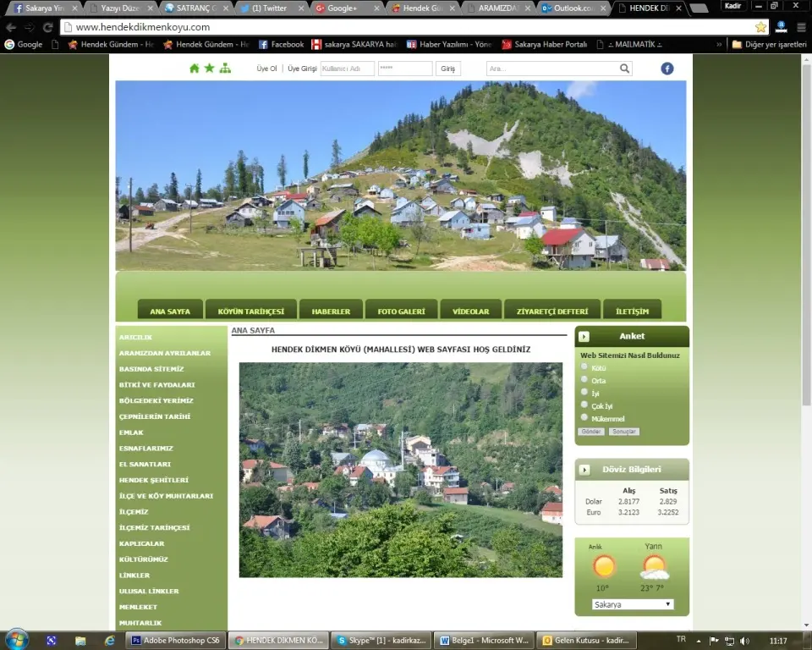Click the green home icon
This screenshot has width=812, height=650.
(195, 69)
